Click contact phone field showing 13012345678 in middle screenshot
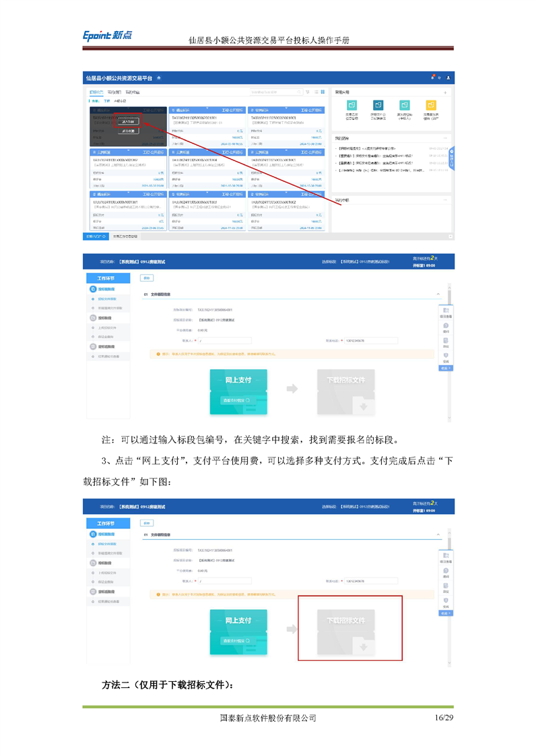 (x=371, y=340)
